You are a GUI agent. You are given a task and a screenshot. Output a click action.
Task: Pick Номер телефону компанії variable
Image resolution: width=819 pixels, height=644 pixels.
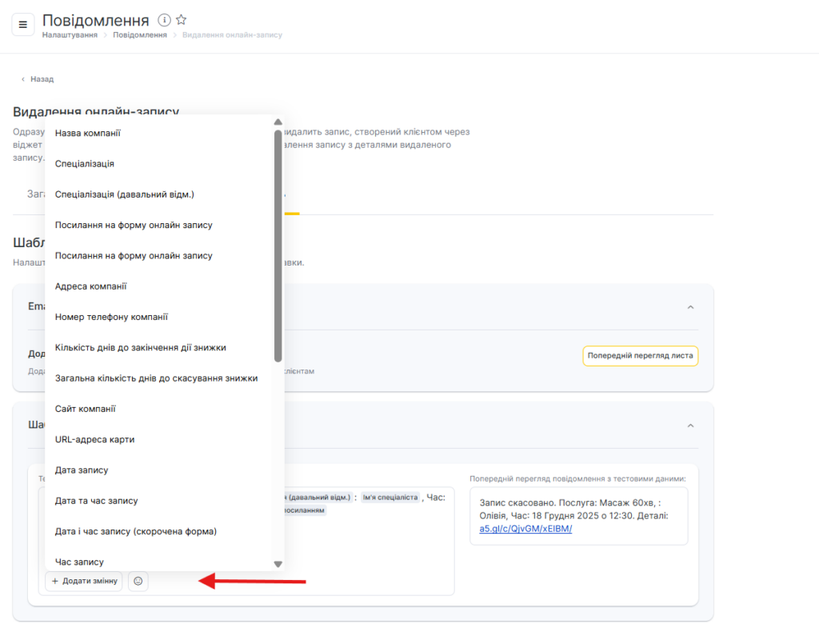(x=111, y=317)
